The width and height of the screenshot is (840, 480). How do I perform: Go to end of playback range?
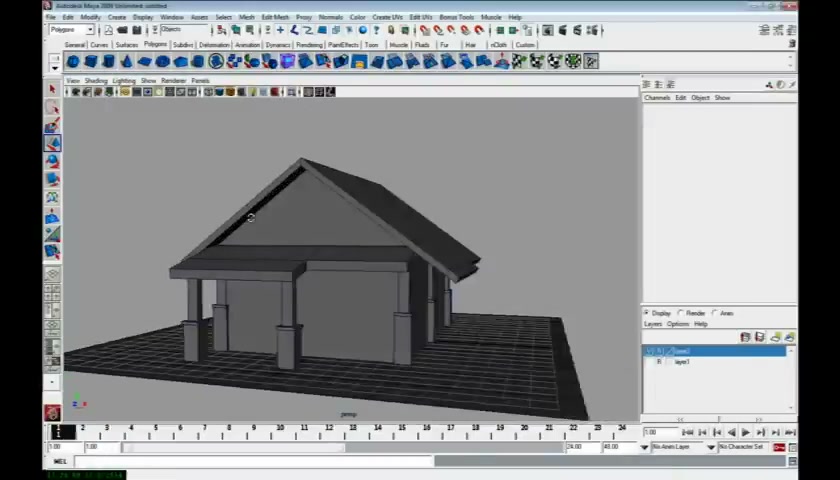point(790,432)
